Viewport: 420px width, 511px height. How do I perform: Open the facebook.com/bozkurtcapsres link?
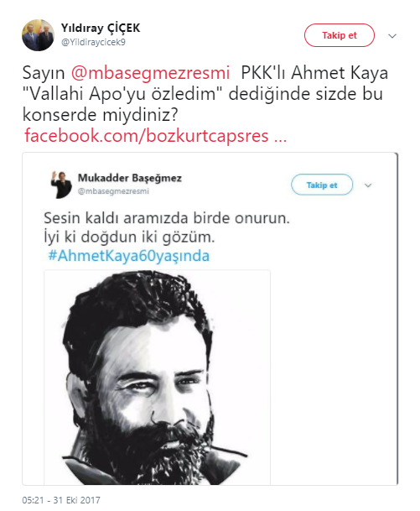[x=155, y=136]
